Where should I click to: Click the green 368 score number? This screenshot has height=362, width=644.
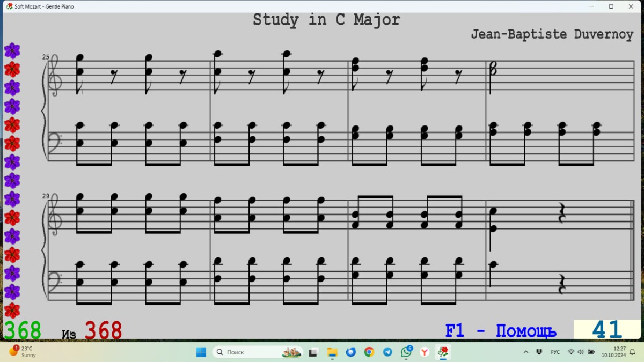pos(22,331)
